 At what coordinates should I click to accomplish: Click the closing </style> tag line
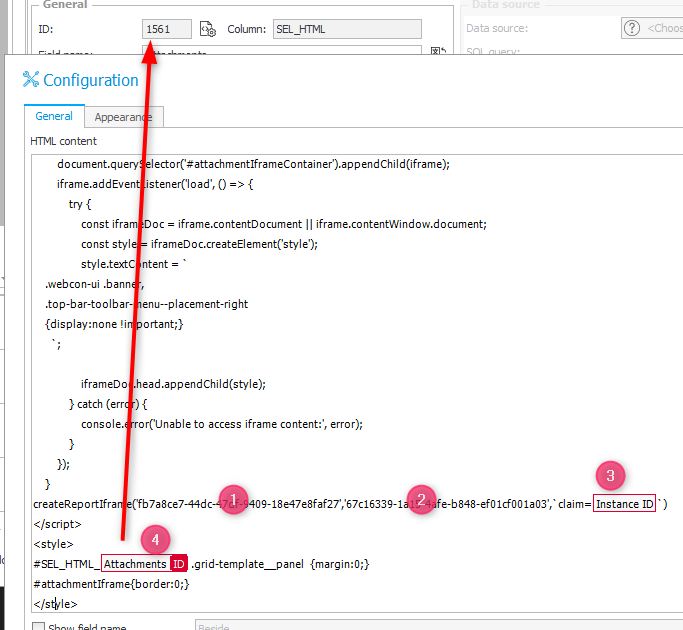tap(55, 604)
